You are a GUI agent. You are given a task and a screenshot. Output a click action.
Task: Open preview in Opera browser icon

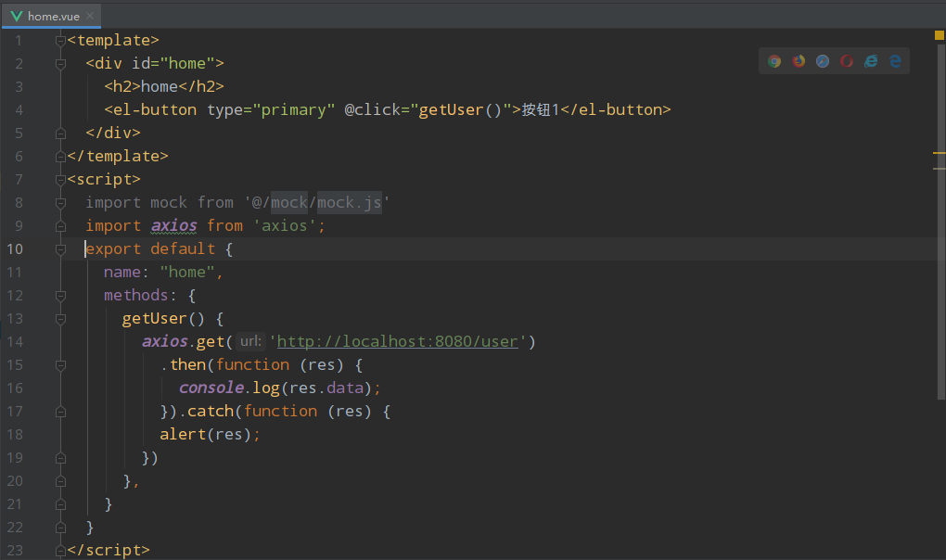pyautogui.click(x=847, y=61)
